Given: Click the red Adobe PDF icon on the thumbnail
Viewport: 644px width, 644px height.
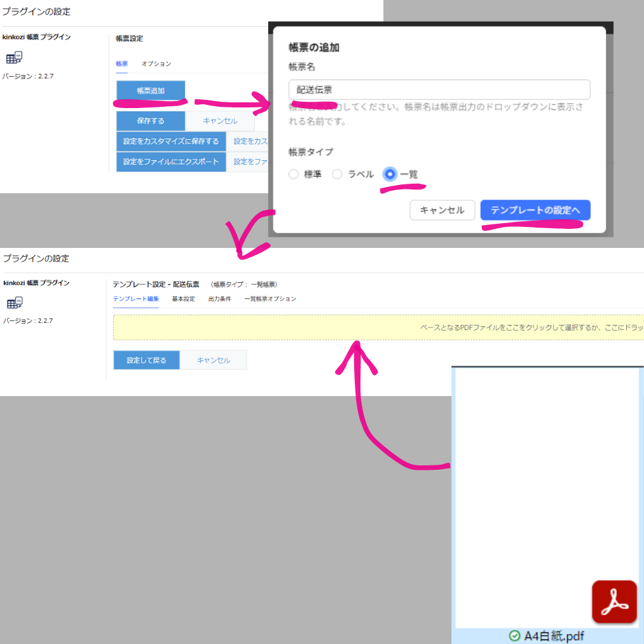Looking at the screenshot, I should coord(614,601).
